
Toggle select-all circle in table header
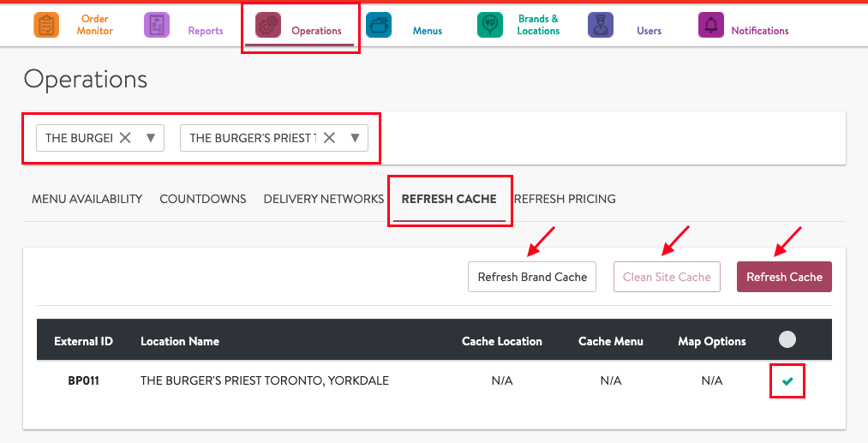[787, 340]
